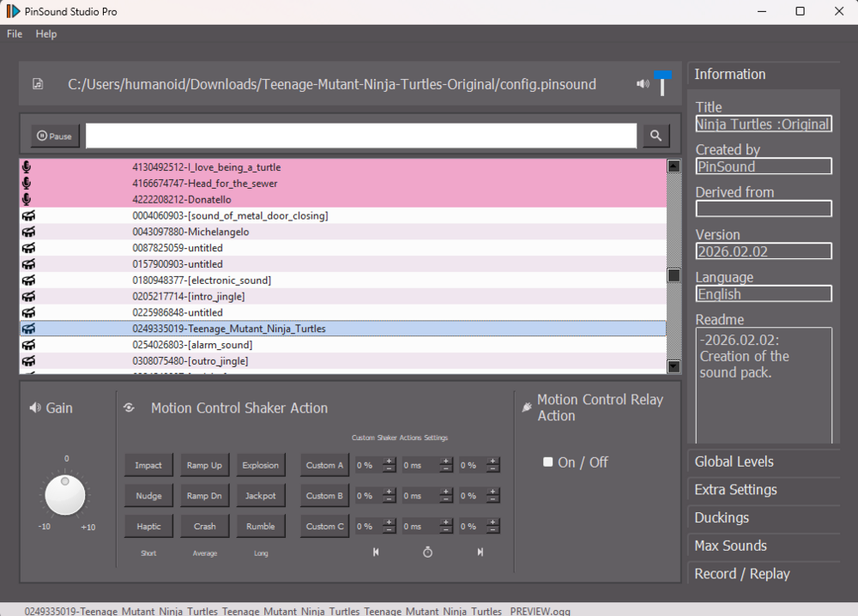Trigger the Ramp Up shaker action
This screenshot has height=616, width=858.
click(x=204, y=465)
